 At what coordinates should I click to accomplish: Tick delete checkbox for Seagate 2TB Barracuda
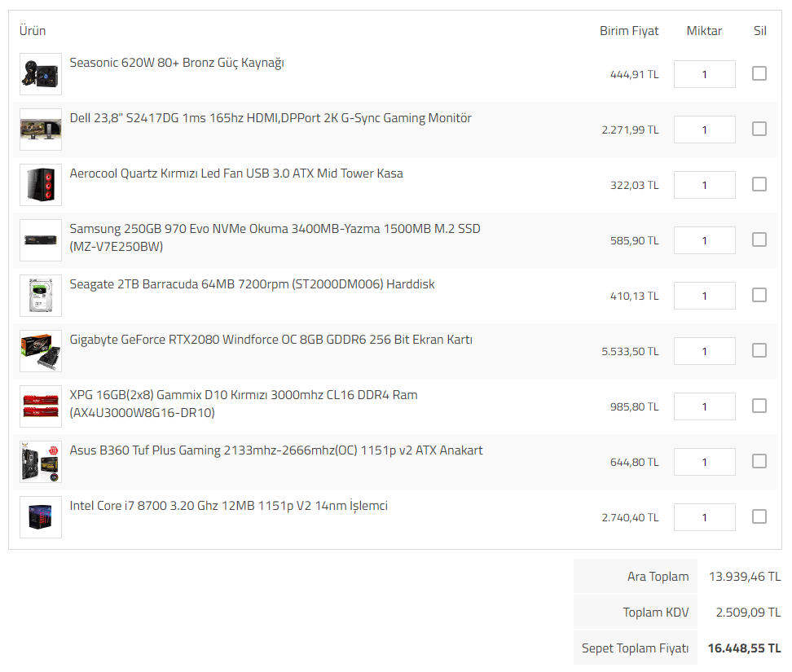pyautogui.click(x=759, y=295)
